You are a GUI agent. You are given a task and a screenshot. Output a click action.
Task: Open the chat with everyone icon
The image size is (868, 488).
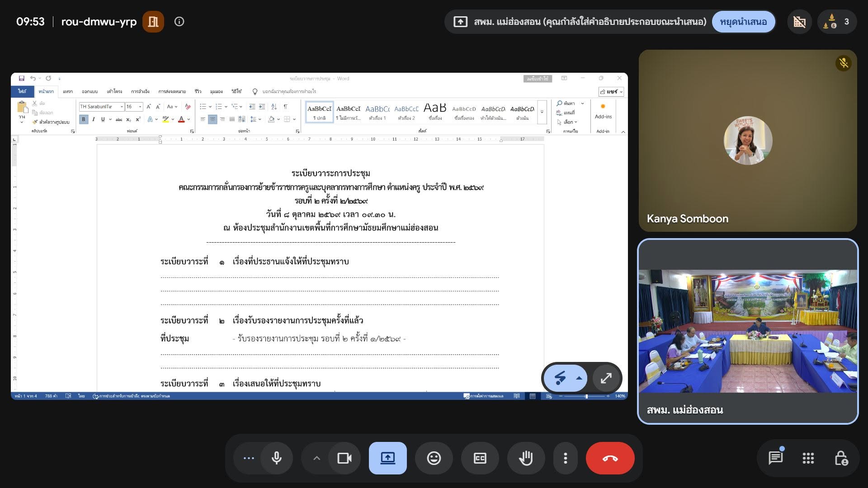coord(776,458)
